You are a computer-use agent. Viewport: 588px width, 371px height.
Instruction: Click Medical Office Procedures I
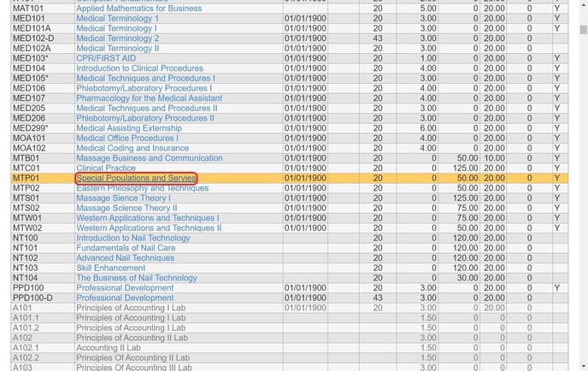[x=127, y=138]
